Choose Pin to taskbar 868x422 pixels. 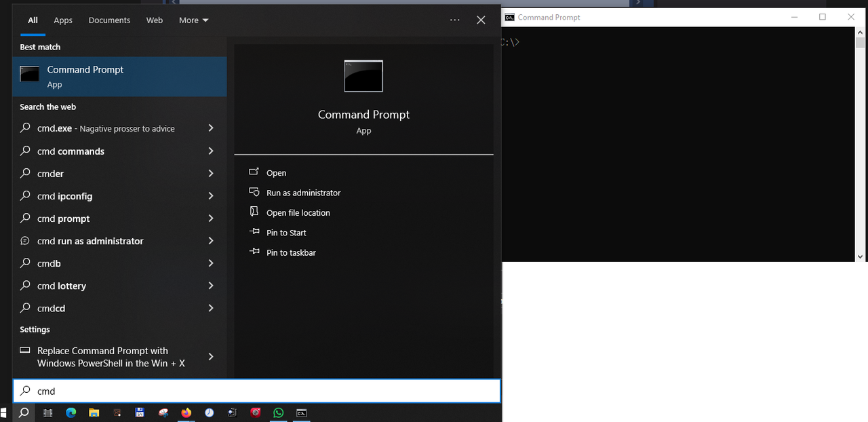[x=291, y=252]
